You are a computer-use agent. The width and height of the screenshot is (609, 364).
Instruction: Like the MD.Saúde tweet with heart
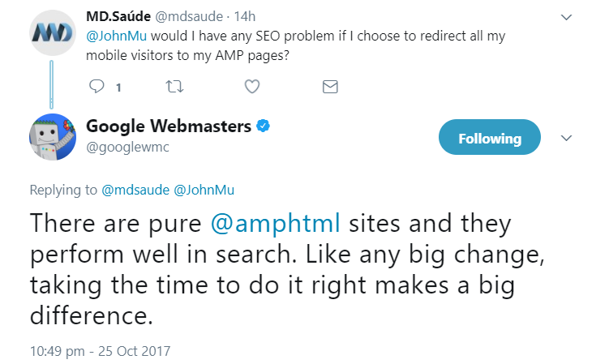252,86
